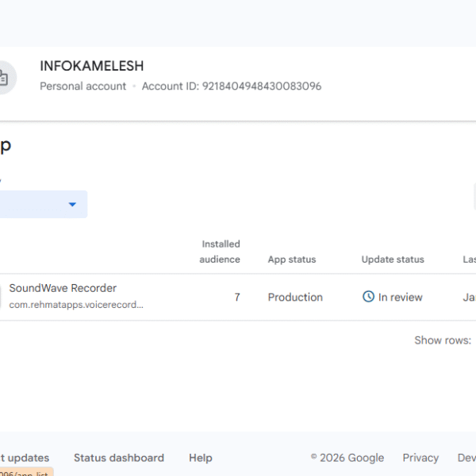Click the INFOKAMELESH account name
476x476 pixels.
(x=92, y=67)
